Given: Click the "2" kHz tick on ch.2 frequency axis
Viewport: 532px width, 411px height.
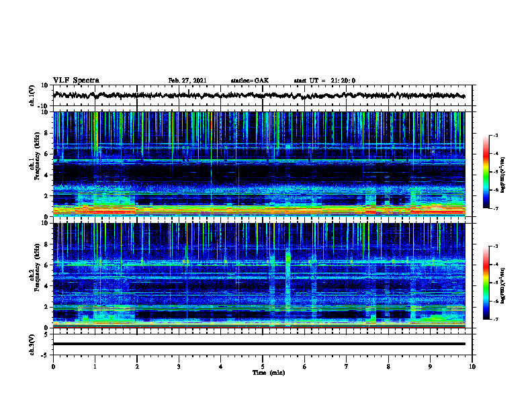Looking at the screenshot, I should tap(46, 307).
